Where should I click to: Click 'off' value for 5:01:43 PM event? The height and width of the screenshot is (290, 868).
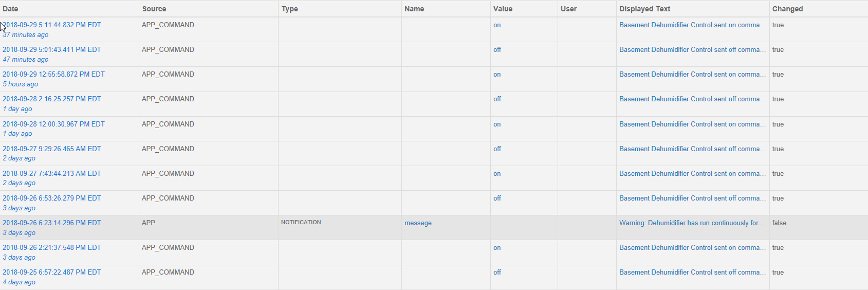tap(497, 49)
